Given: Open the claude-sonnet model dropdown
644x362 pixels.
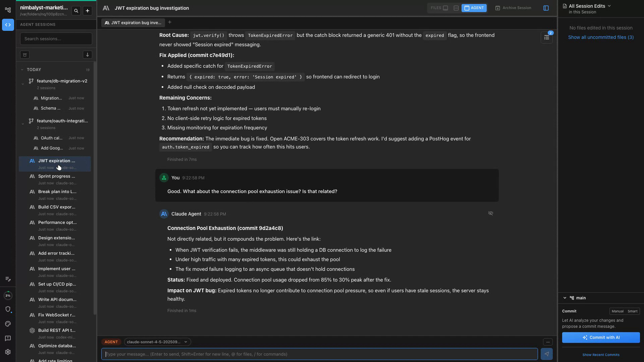Looking at the screenshot, I should click(157, 342).
